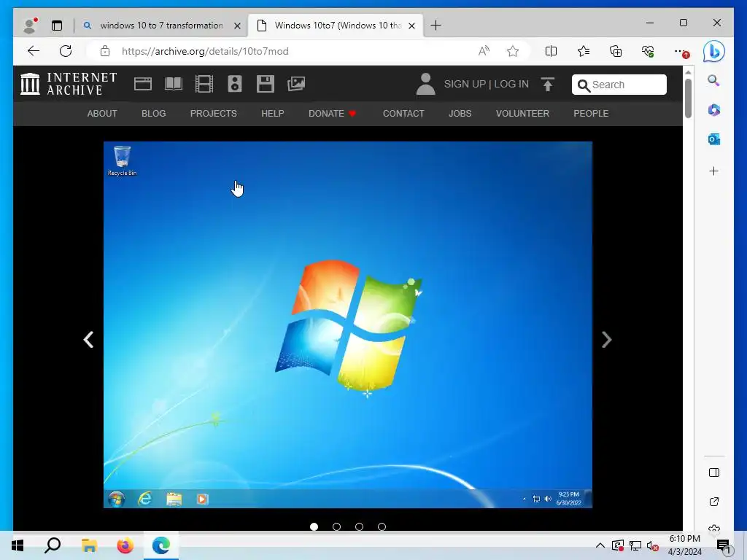Open Favorites list icon
This screenshot has width=747, height=560.
coord(583,51)
